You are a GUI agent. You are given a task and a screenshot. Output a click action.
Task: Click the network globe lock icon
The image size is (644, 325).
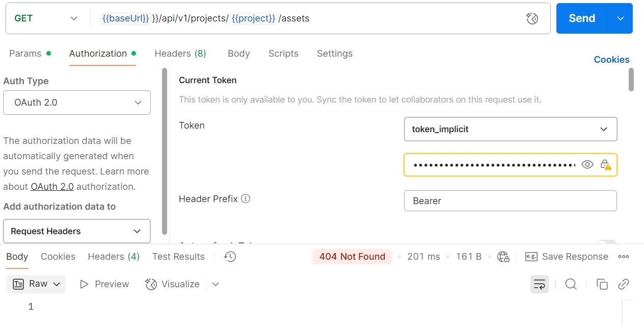pyautogui.click(x=503, y=257)
